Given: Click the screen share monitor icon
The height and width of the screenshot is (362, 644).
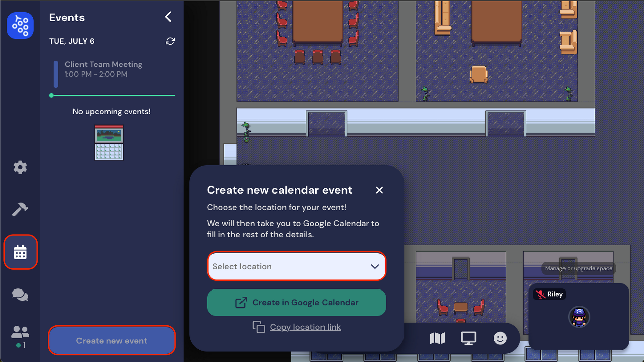Looking at the screenshot, I should [469, 338].
